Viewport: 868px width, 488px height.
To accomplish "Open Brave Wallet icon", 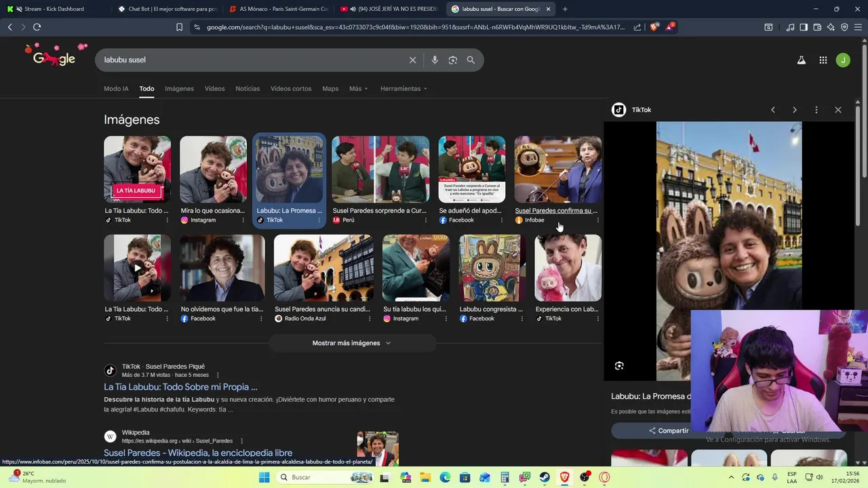I will point(817,27).
